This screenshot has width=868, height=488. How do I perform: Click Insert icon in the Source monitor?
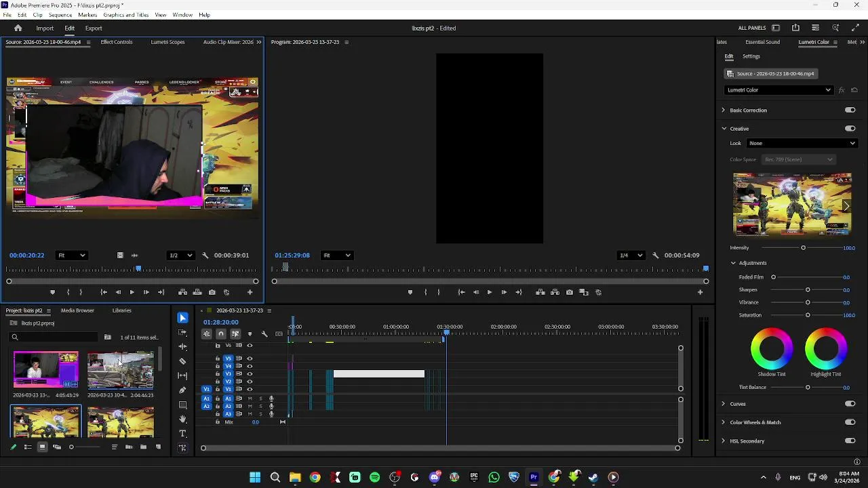point(182,292)
